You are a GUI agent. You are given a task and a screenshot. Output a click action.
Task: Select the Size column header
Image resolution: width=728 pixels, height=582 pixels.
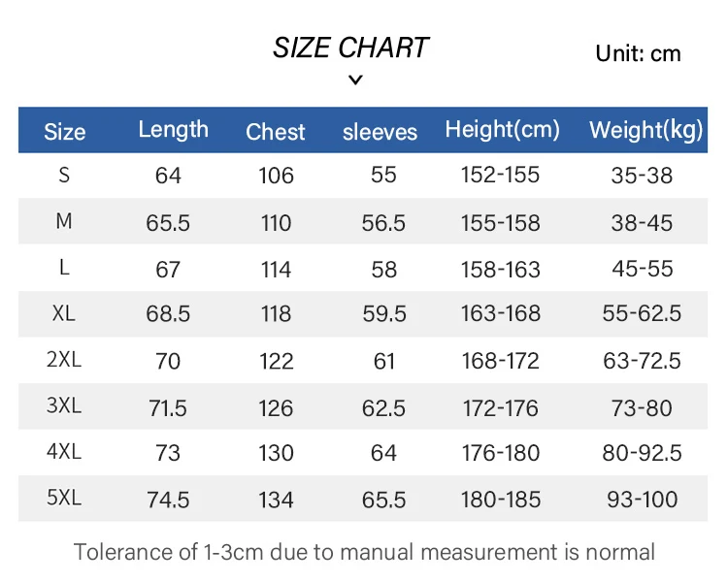point(65,132)
